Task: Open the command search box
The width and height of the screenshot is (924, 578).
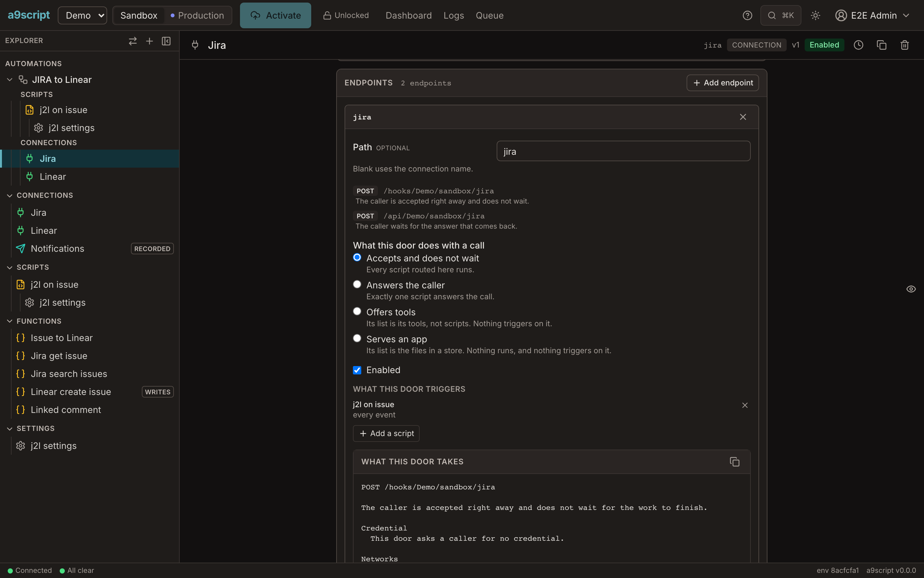Action: click(781, 15)
